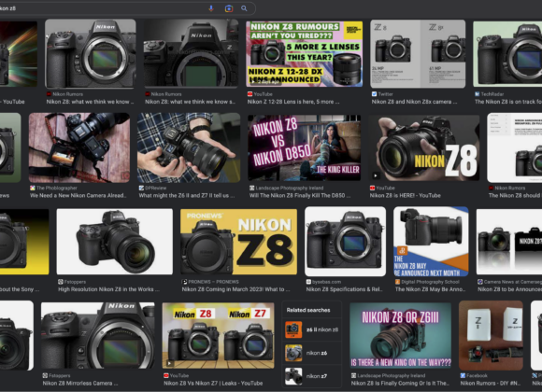Click 'The Nikon Z8 May Be Anno..' caption
This screenshot has height=392, width=542.
(430, 289)
